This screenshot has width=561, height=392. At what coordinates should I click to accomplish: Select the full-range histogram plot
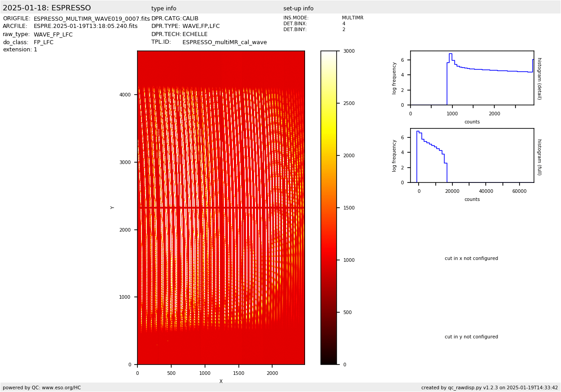click(472, 155)
